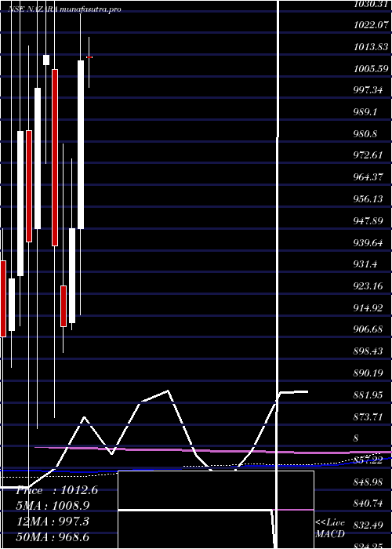Image resolution: width=392 pixels, height=549 pixels.
Task: Click the 956.13 price axis label
Action: tap(368, 199)
